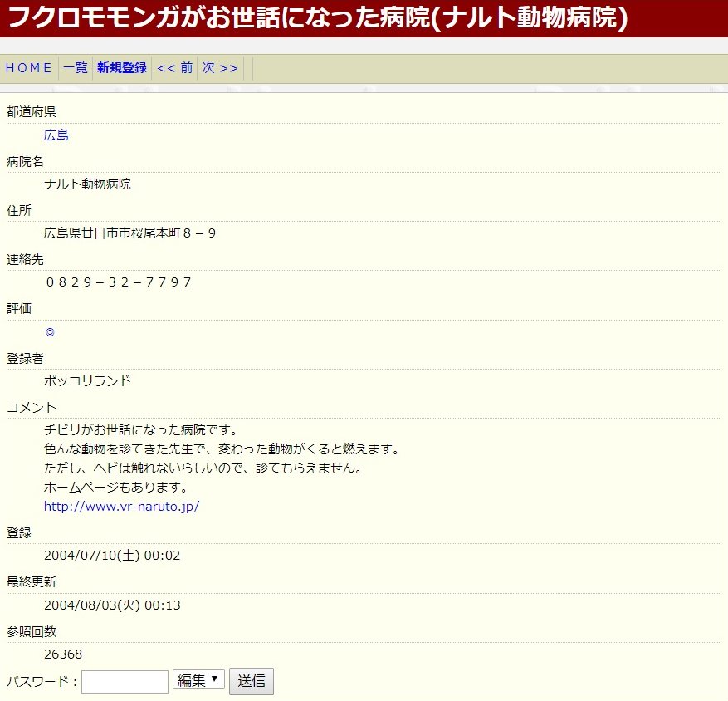Click 新規登録 to add a new entry
Screen dimensions: 728x701
point(122,68)
